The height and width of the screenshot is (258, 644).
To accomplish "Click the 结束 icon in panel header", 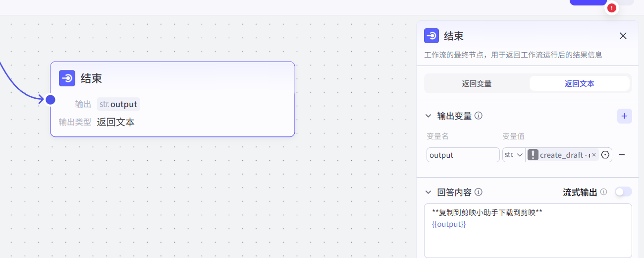I will tap(431, 36).
